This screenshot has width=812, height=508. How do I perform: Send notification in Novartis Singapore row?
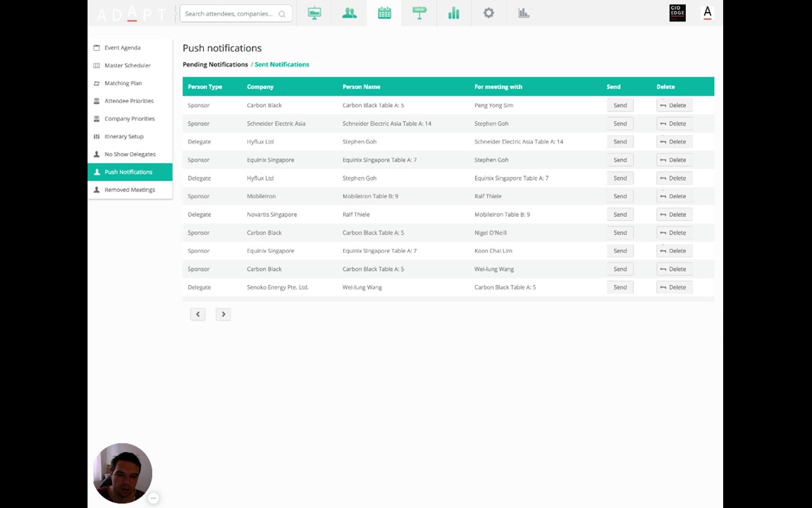pos(620,215)
